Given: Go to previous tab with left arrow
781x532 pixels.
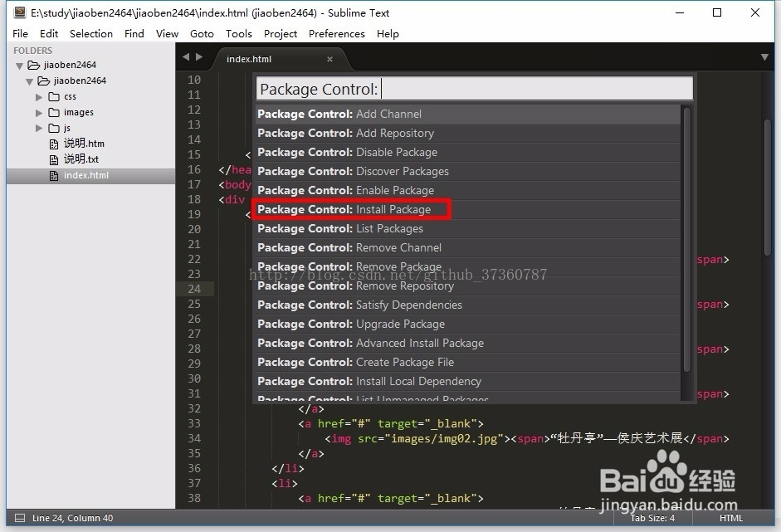Looking at the screenshot, I should (x=186, y=56).
